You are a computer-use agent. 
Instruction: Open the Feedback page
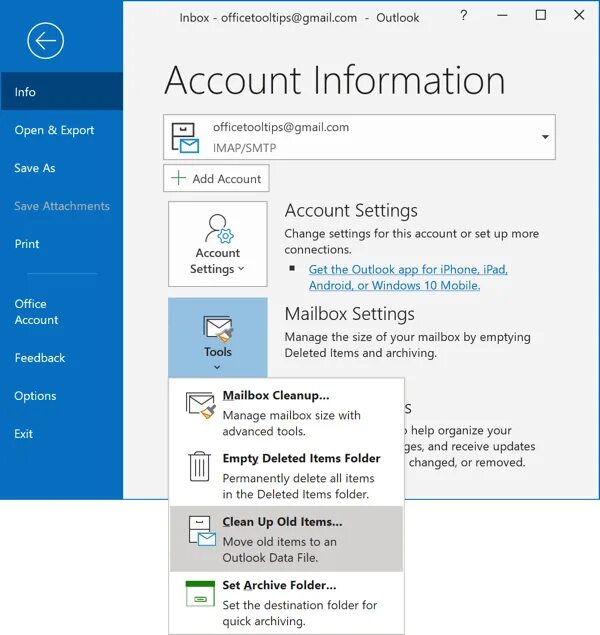40,358
